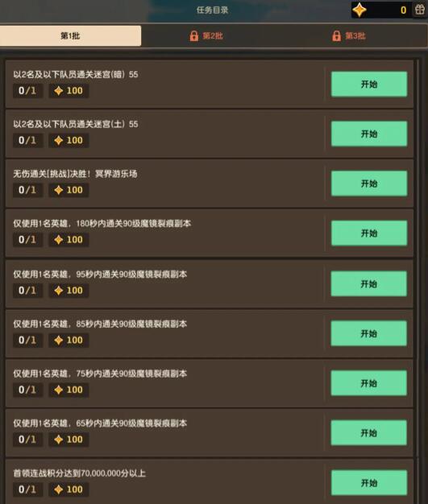Click star reward icon for 迷宫(土) 55 task
Screen dimensions: 428x504
(58, 140)
